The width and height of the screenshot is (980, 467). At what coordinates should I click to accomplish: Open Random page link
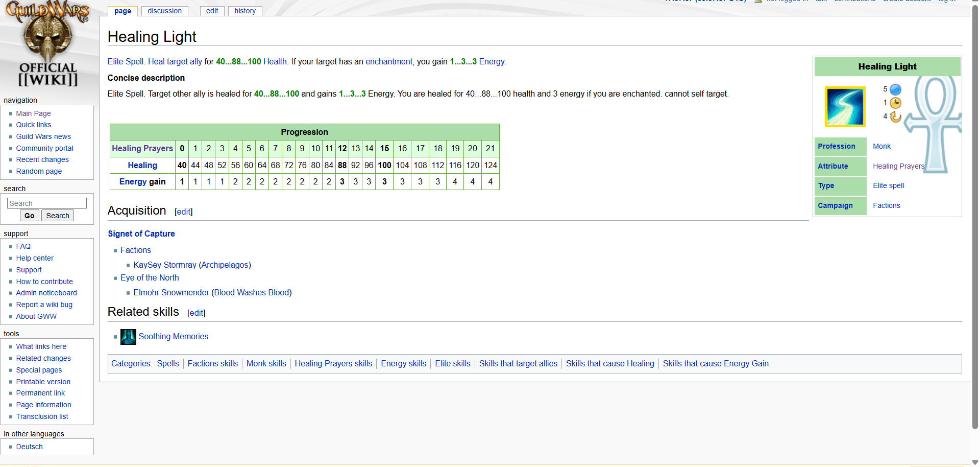39,171
